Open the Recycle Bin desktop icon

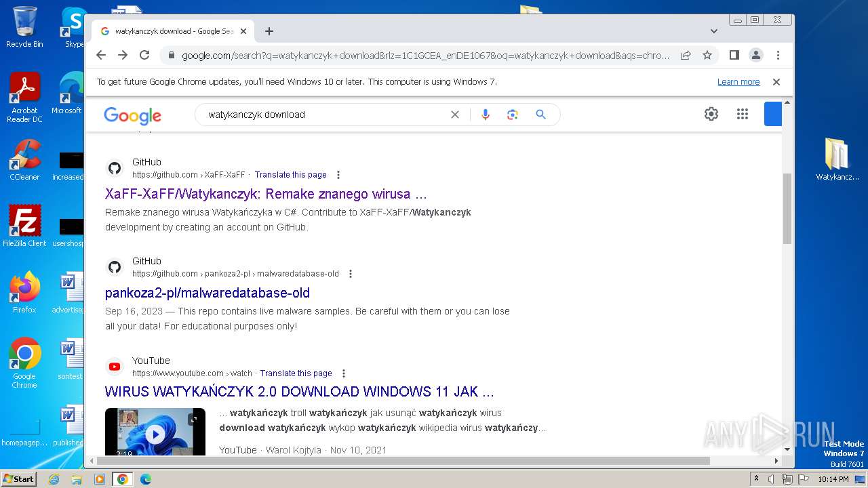point(24,27)
